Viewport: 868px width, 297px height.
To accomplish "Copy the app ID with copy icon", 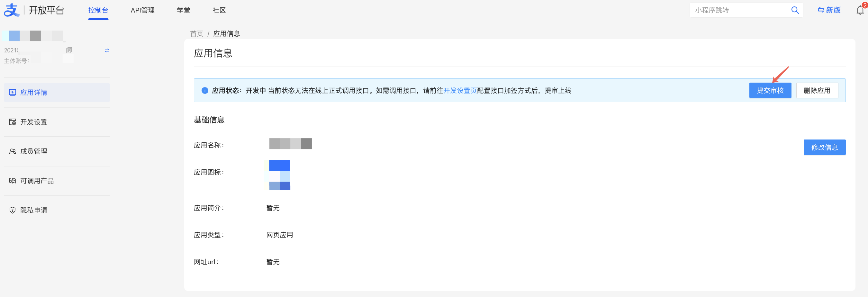I will tap(69, 50).
